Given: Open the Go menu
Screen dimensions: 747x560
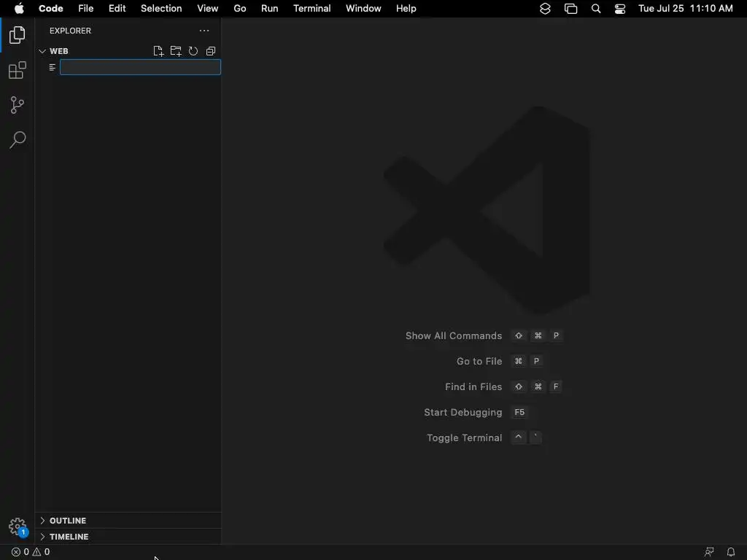Looking at the screenshot, I should [x=239, y=9].
